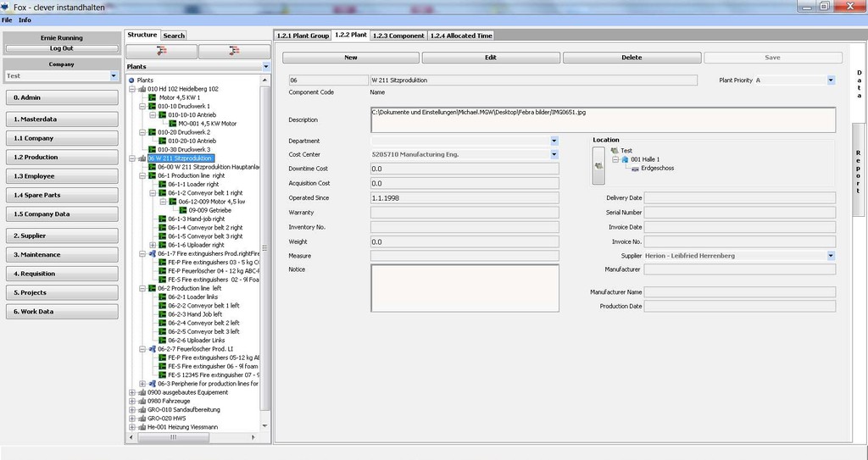Click the Erdgeschoss floor icon in Location
Screen dimensions: 868x460
point(635,169)
